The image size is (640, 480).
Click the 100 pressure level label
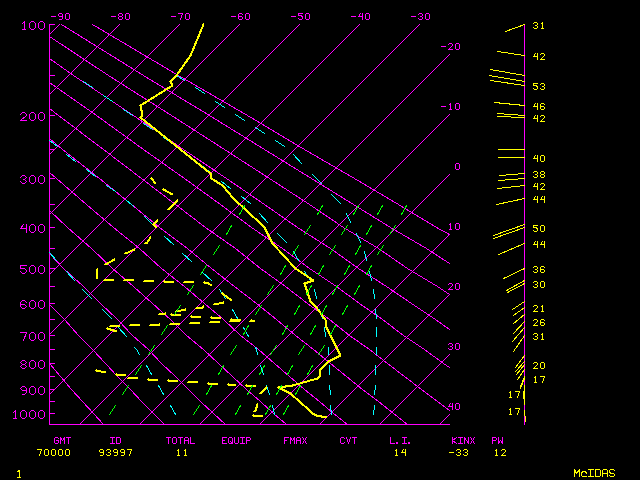point(33,25)
